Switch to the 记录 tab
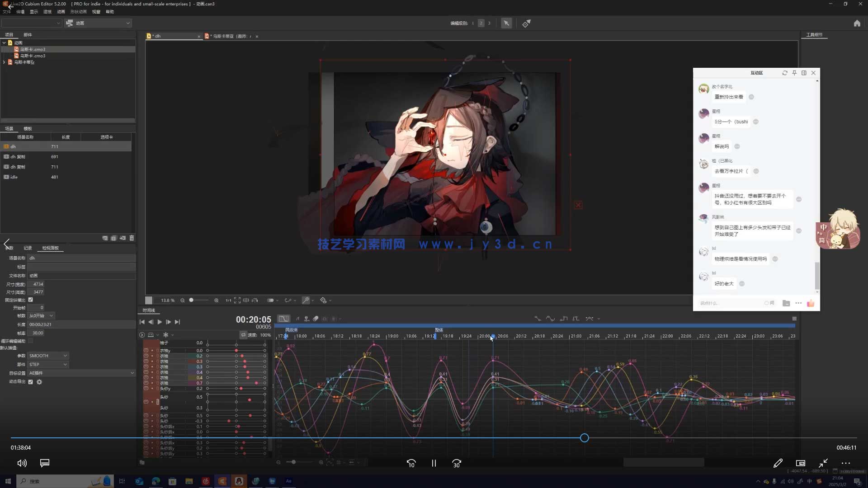This screenshot has width=868, height=488. coord(28,248)
